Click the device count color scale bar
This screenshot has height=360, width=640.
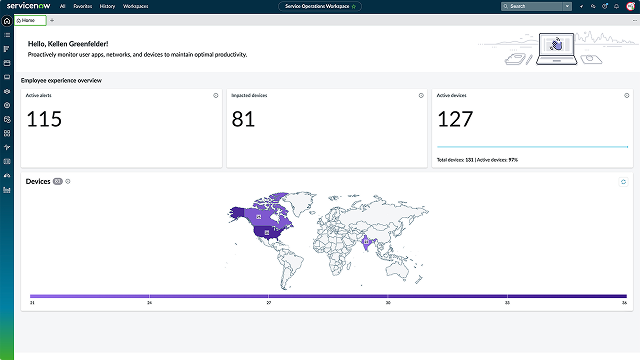(328, 296)
